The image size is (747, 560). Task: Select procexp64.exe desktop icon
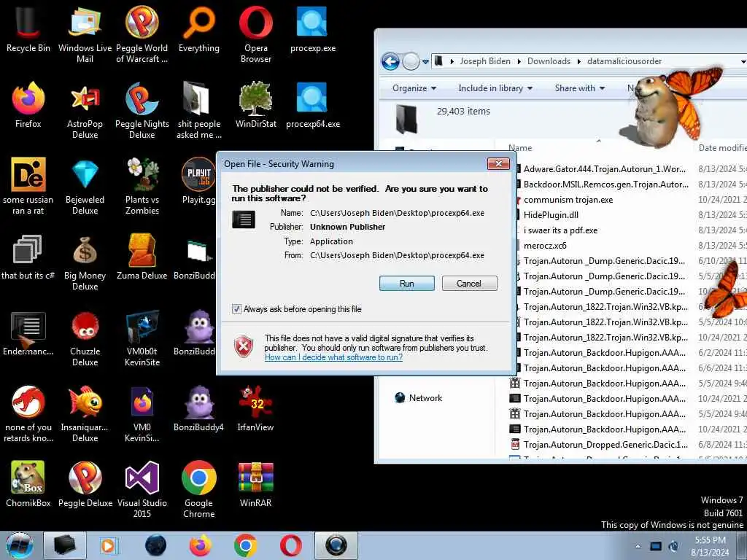[x=312, y=105]
